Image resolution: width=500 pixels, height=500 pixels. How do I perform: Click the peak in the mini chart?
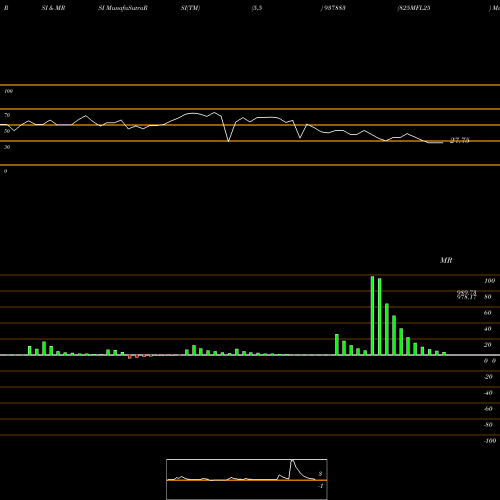click(x=292, y=461)
